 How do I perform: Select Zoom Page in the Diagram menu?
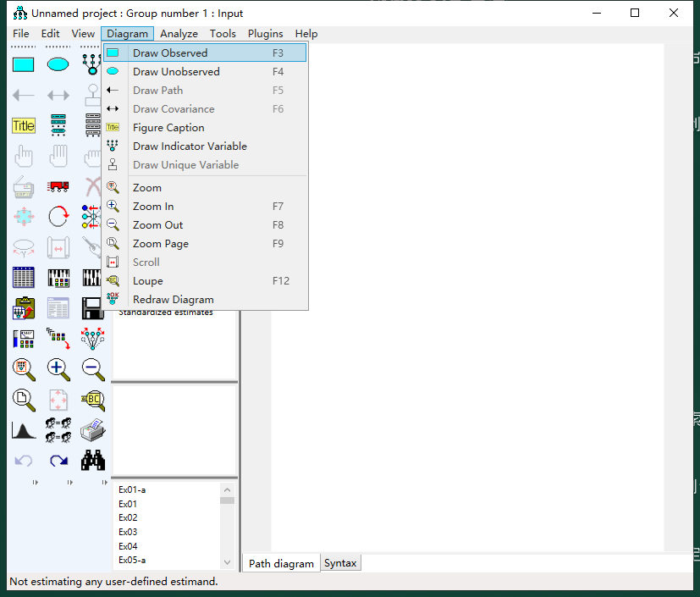point(205,244)
